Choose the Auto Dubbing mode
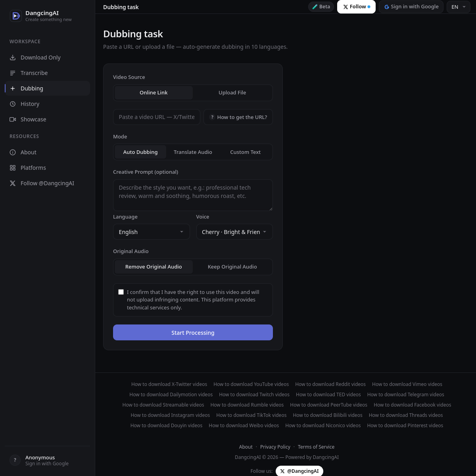Image resolution: width=476 pixels, height=476 pixels. (x=140, y=152)
